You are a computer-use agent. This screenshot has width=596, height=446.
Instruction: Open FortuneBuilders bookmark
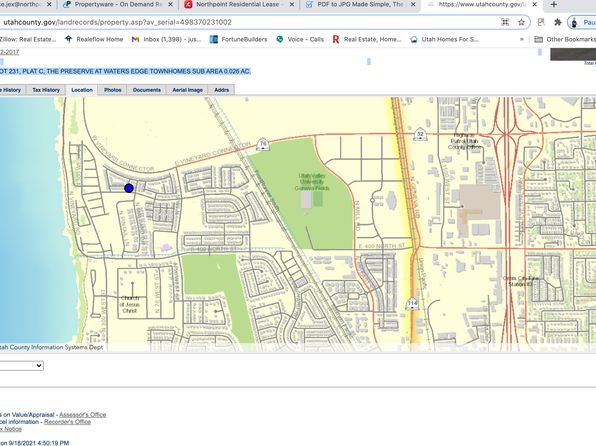(239, 39)
